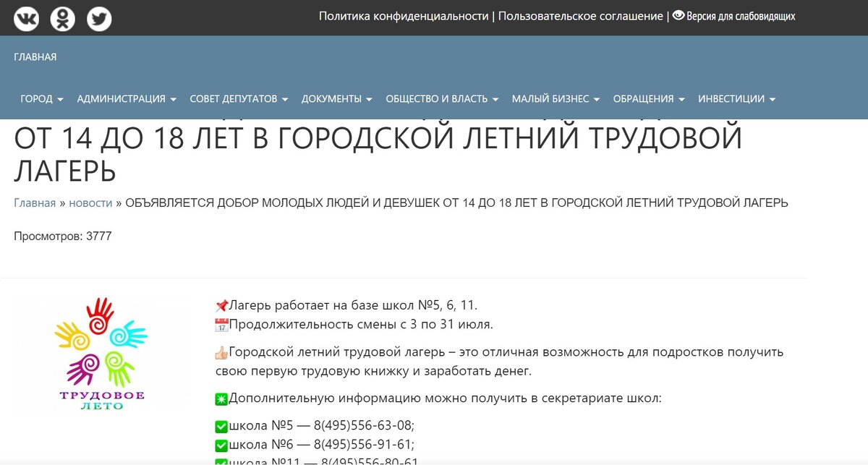
Task: Expand the АДМИНИСТРАЦИЯ dropdown menu
Action: click(127, 99)
